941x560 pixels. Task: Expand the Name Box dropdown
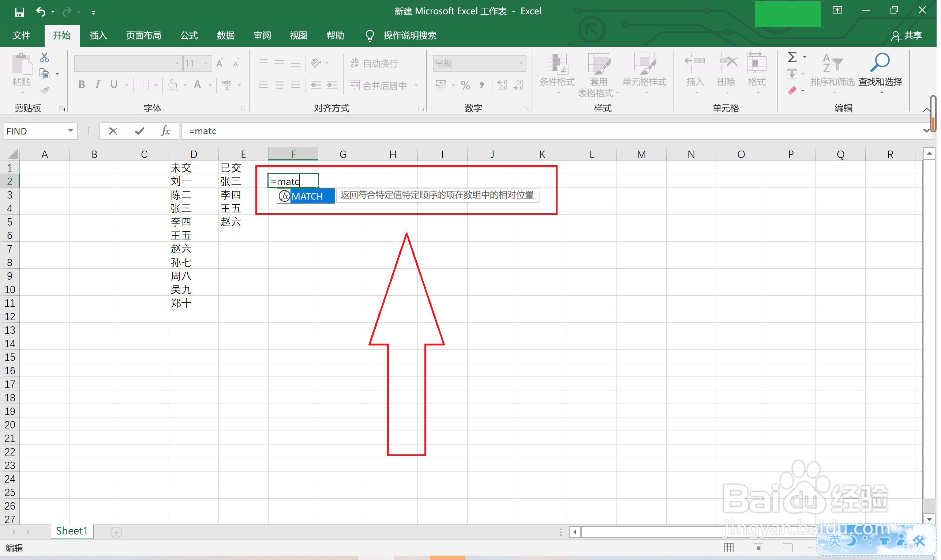coord(71,131)
